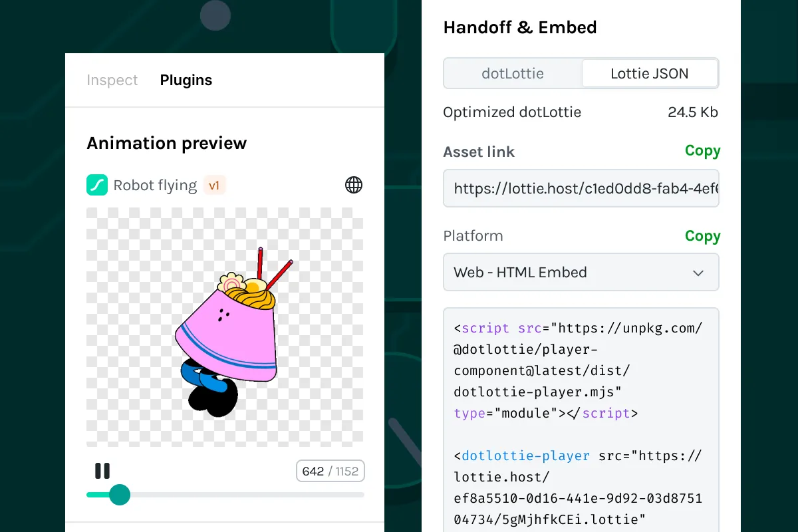Open the Web - HTML Embed dropdown

(581, 272)
